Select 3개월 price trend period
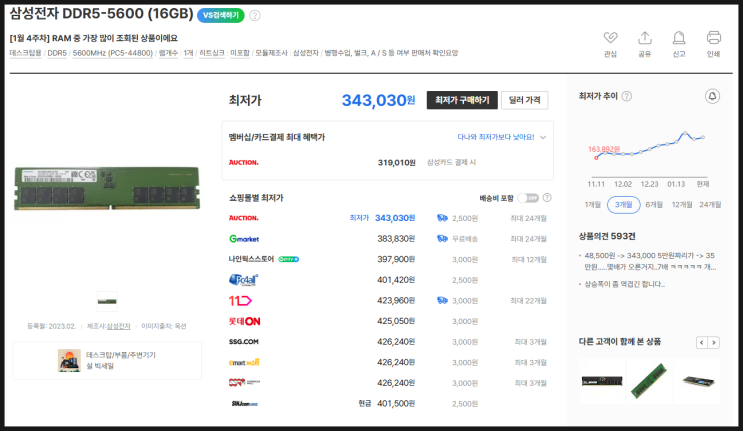743x431 pixels. pyautogui.click(x=624, y=205)
